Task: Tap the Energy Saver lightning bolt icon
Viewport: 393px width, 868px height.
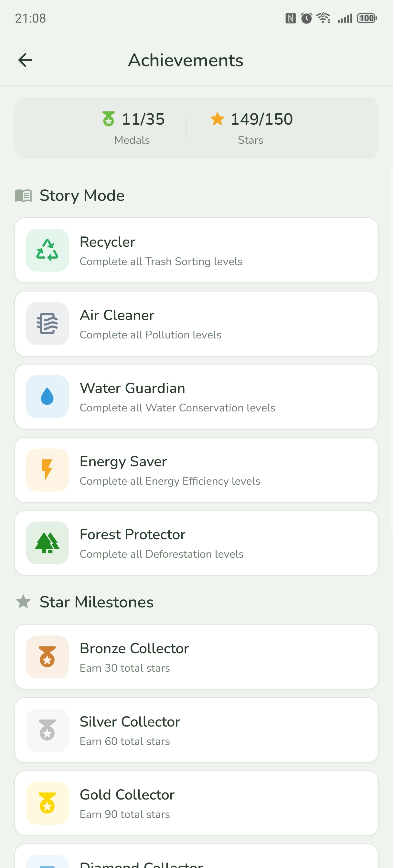Action: point(47,470)
